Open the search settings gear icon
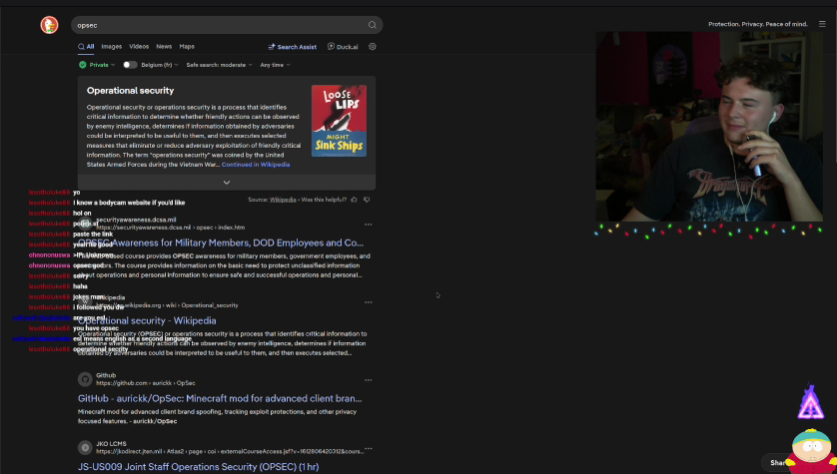The image size is (837, 474). coord(372,47)
